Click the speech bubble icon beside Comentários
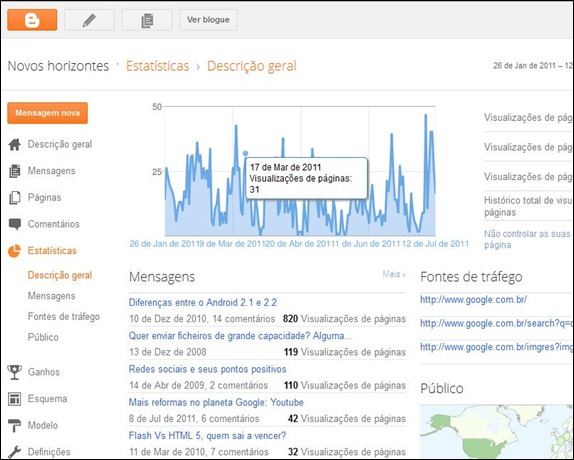Viewport: 574px width, 460px height. (15, 224)
